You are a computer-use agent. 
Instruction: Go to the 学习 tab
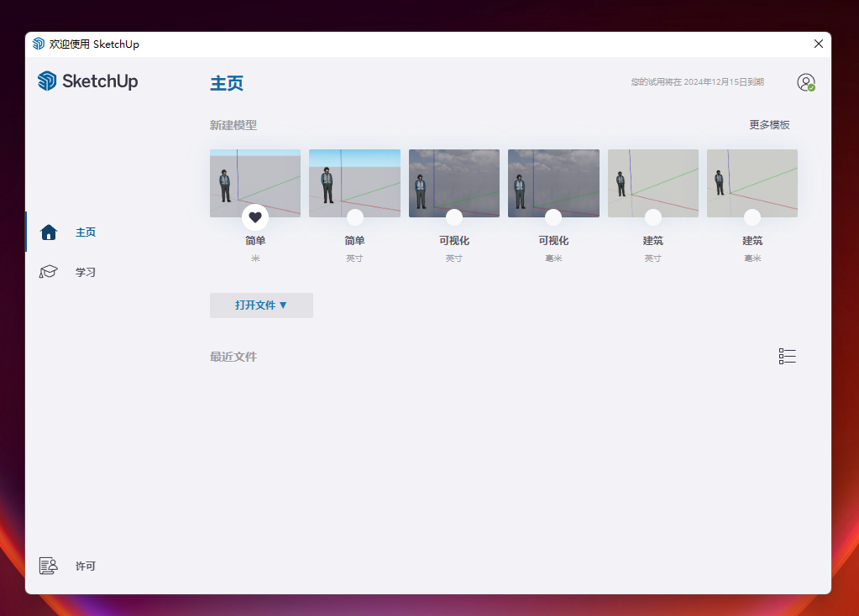coord(86,272)
